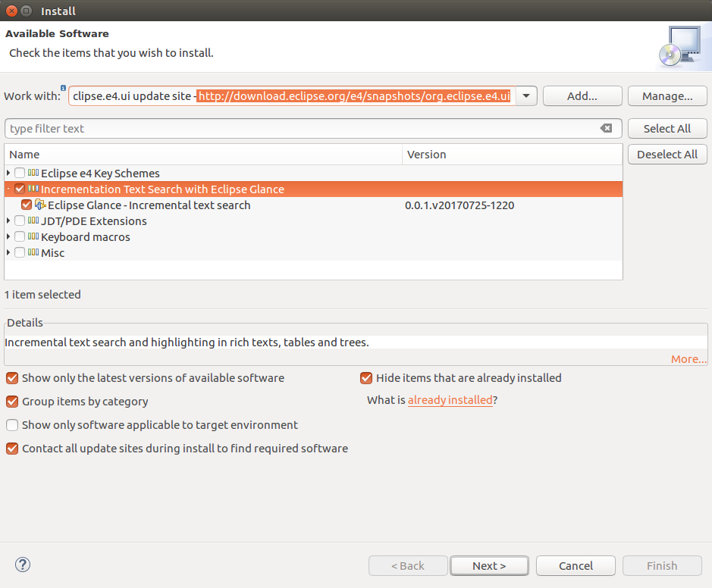Sort by the Version column header
The image size is (712, 588).
513,155
